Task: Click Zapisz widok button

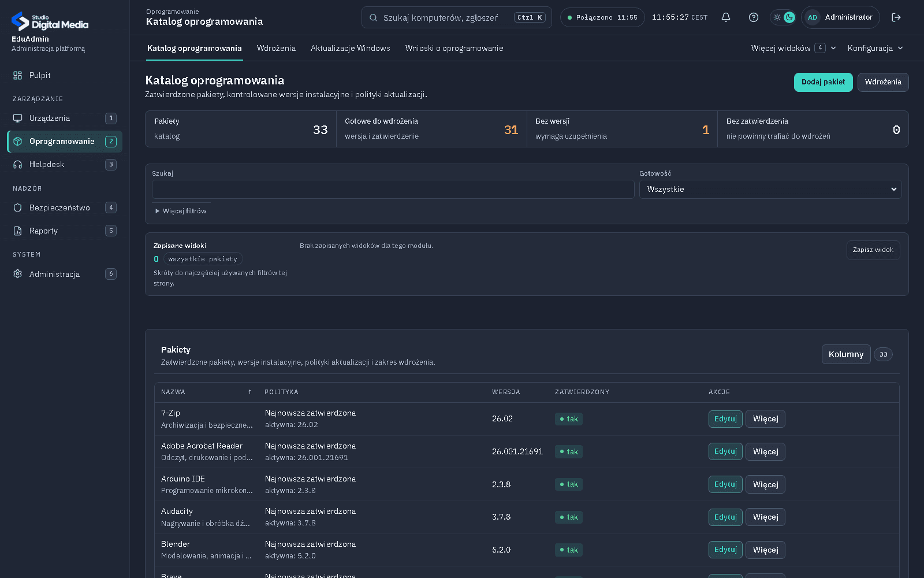Action: point(873,250)
